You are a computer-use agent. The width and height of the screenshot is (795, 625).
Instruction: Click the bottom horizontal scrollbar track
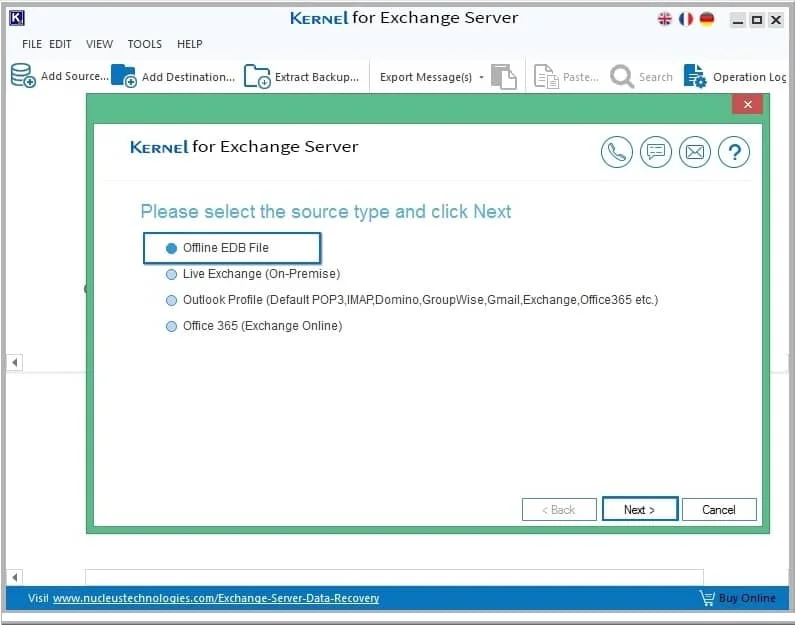tap(394, 577)
